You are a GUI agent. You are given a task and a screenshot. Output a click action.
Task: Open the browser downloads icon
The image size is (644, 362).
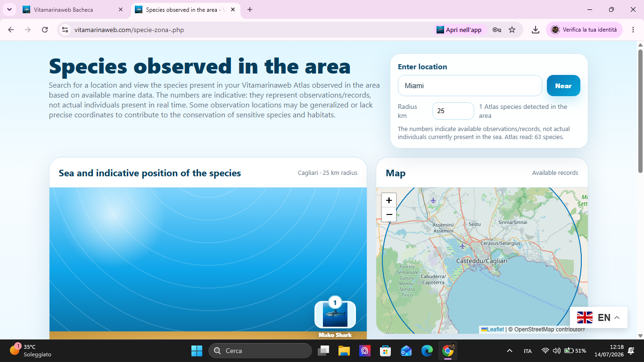click(536, 30)
